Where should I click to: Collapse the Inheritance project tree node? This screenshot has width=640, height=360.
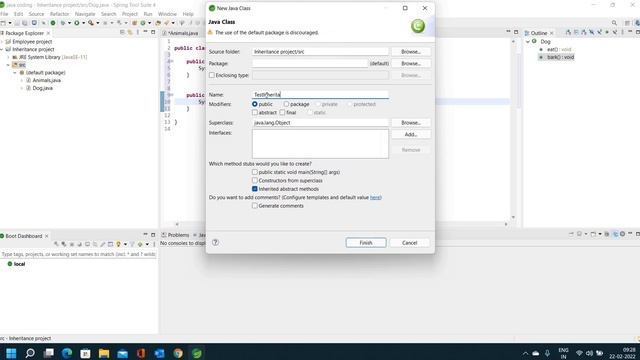(x=2, y=49)
